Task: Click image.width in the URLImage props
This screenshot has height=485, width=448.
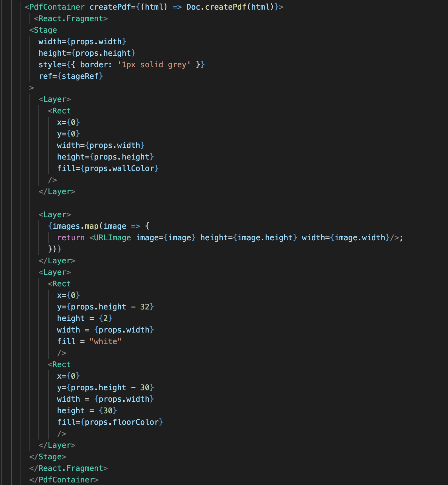Action: pyautogui.click(x=360, y=238)
